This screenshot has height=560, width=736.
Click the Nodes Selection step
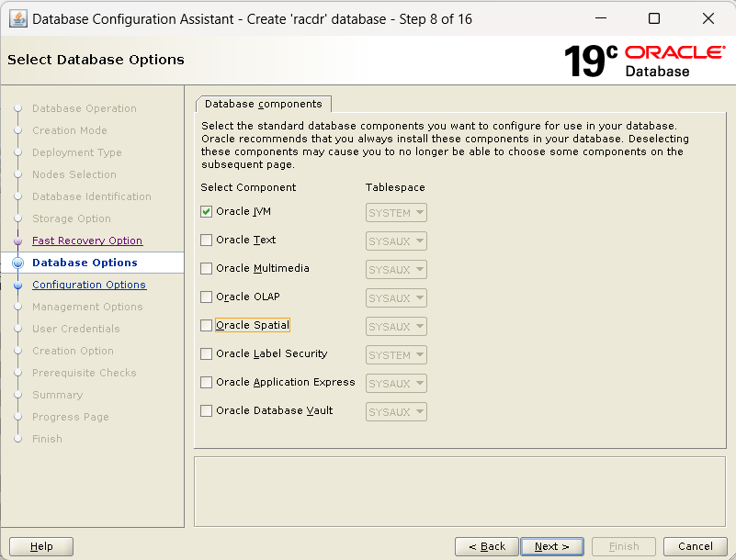(x=74, y=174)
